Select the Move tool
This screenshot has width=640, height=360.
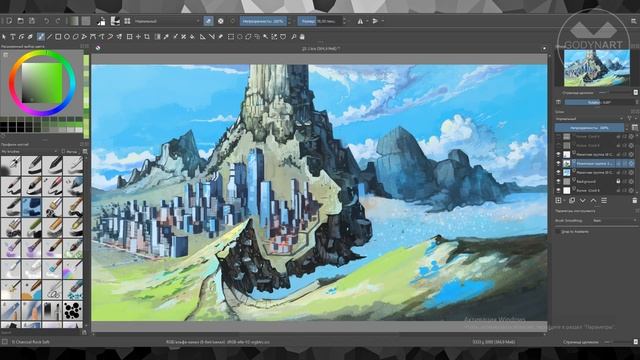point(138,37)
